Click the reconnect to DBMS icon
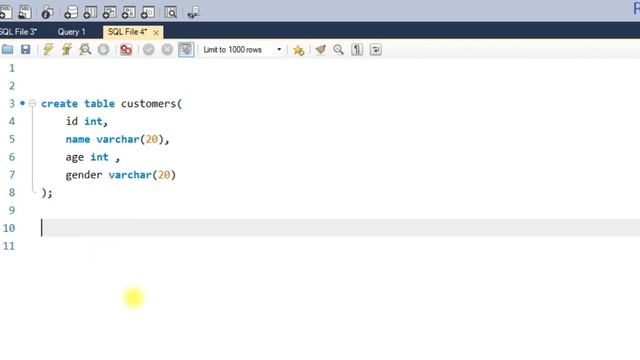Screen dimensions: 640x360 tap(193, 12)
